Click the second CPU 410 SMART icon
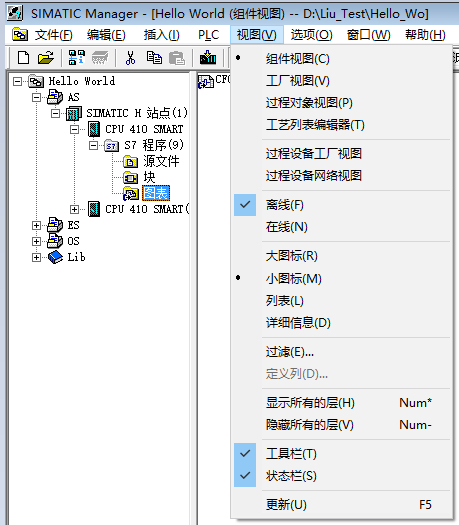This screenshot has height=525, width=459. tap(94, 209)
